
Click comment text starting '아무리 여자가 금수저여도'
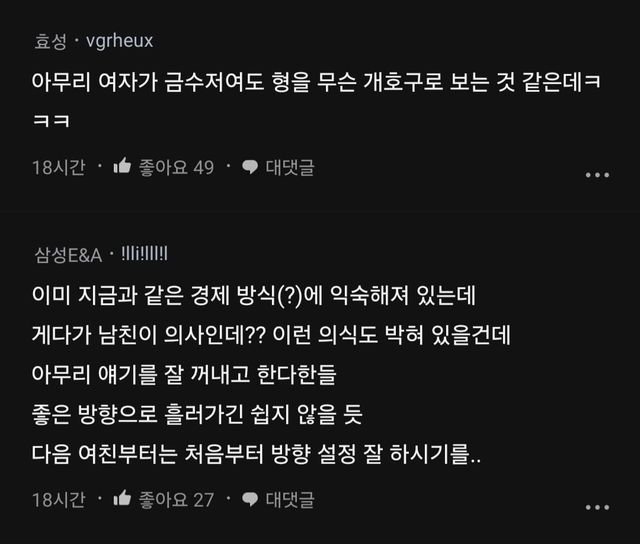click(320, 84)
